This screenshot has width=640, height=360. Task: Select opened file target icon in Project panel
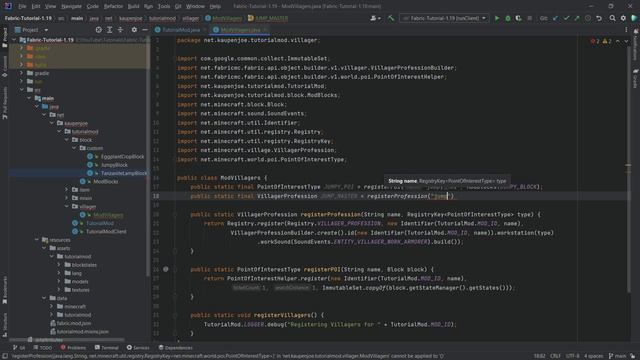click(98, 30)
